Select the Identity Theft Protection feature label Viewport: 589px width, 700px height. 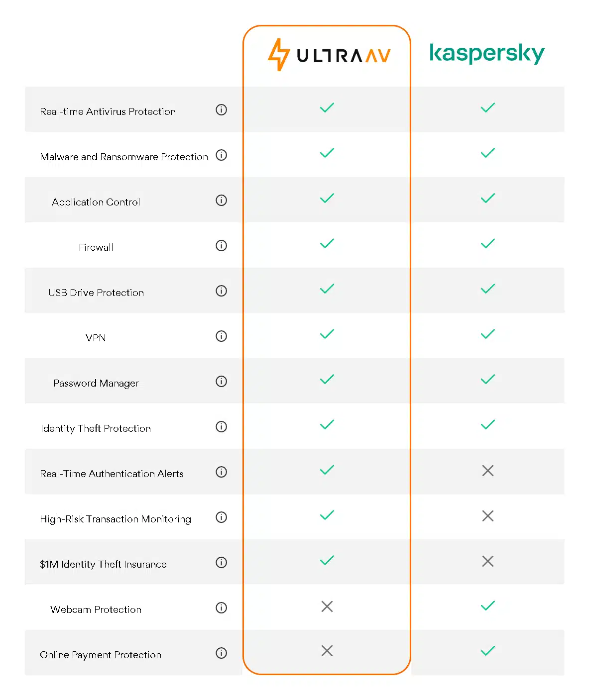tap(96, 428)
